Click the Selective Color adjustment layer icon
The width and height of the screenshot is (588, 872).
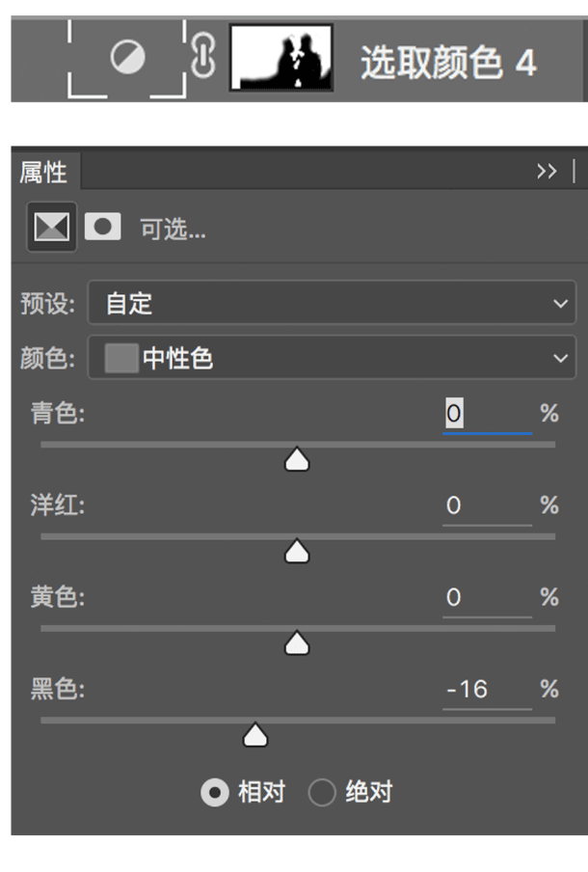click(x=127, y=59)
